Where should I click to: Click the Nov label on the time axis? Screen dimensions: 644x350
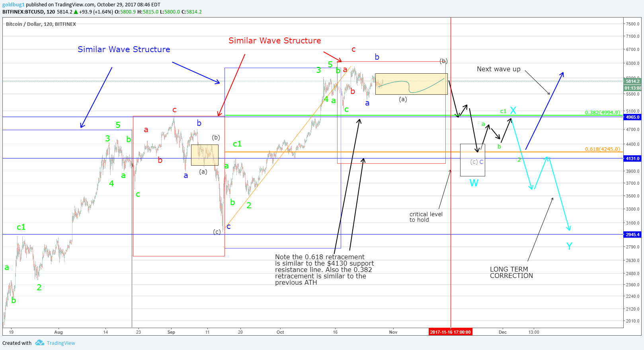coord(393,332)
